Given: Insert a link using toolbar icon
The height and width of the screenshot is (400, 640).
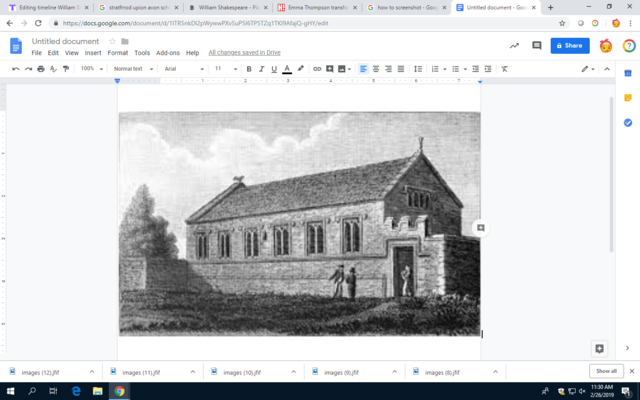Looking at the screenshot, I should [x=317, y=69].
